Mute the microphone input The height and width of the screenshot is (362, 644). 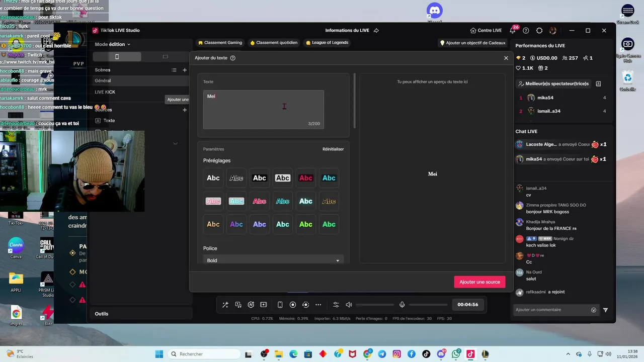pos(402,305)
